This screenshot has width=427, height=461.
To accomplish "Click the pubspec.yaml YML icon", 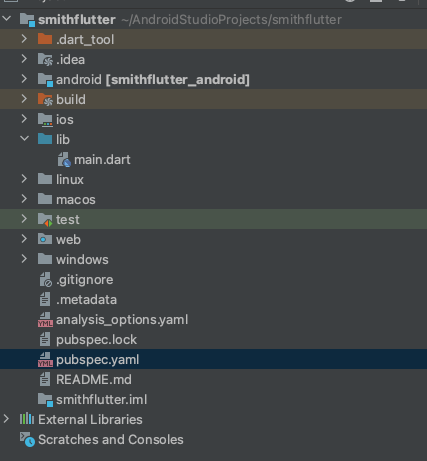I will [45, 360].
